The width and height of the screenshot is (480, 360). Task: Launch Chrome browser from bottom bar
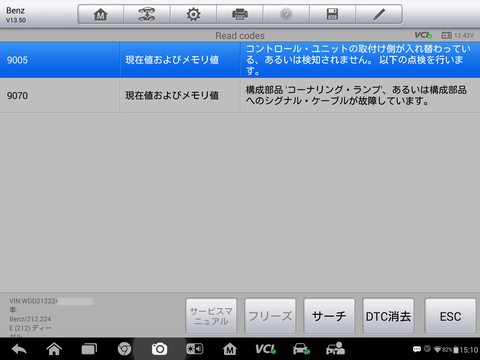(124, 349)
